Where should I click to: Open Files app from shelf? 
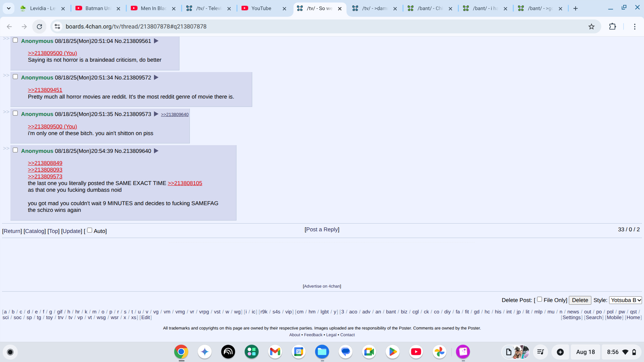pos(322,352)
